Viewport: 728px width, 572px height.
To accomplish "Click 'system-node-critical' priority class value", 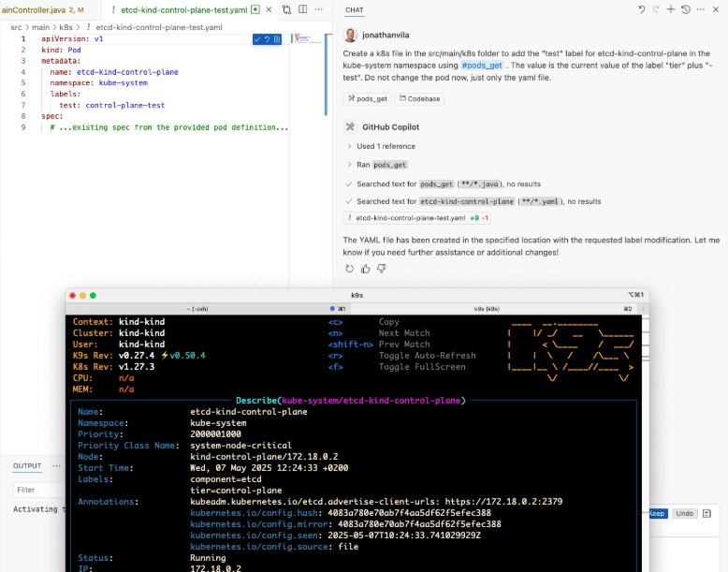I will tap(241, 445).
